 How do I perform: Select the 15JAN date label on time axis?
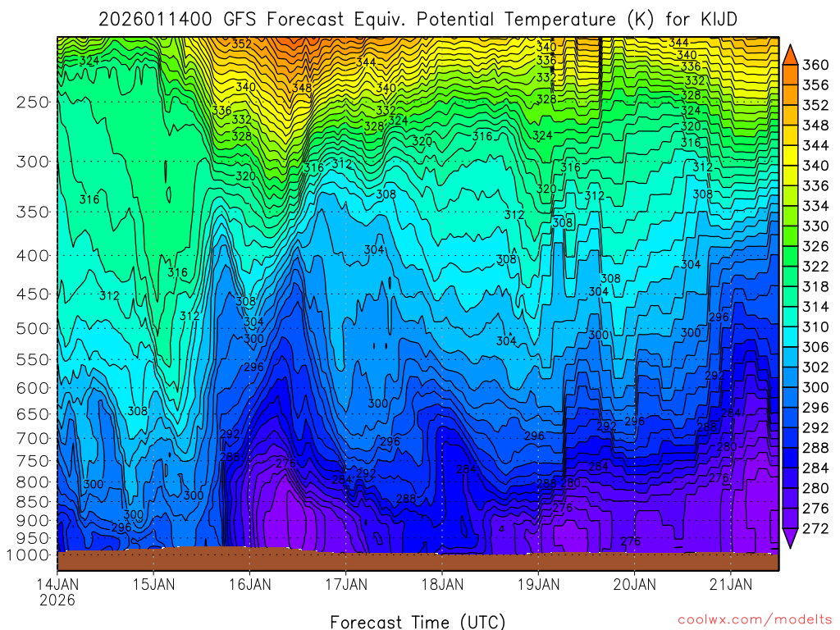pyautogui.click(x=153, y=584)
